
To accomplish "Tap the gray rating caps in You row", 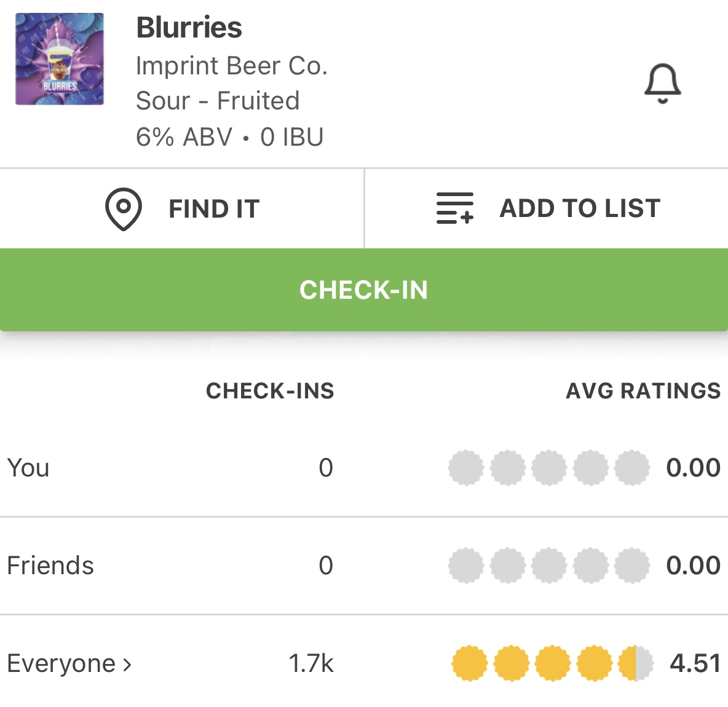I will [548, 468].
